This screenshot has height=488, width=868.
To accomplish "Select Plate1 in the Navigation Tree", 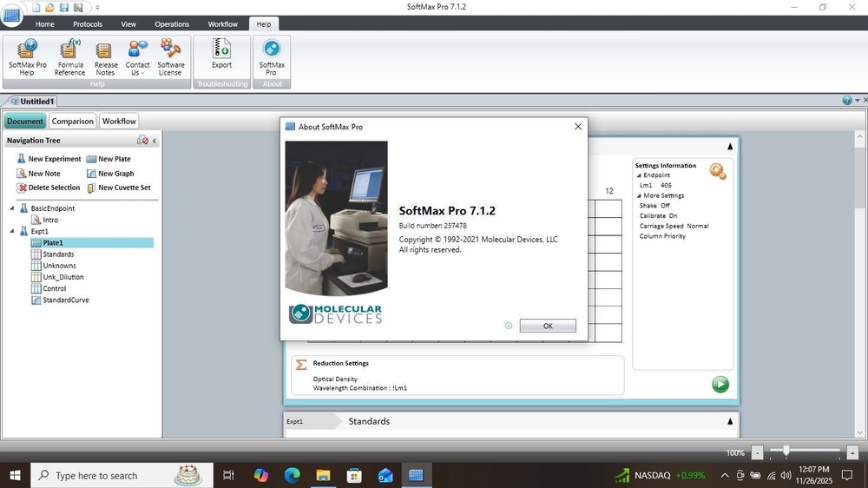I will [92, 242].
